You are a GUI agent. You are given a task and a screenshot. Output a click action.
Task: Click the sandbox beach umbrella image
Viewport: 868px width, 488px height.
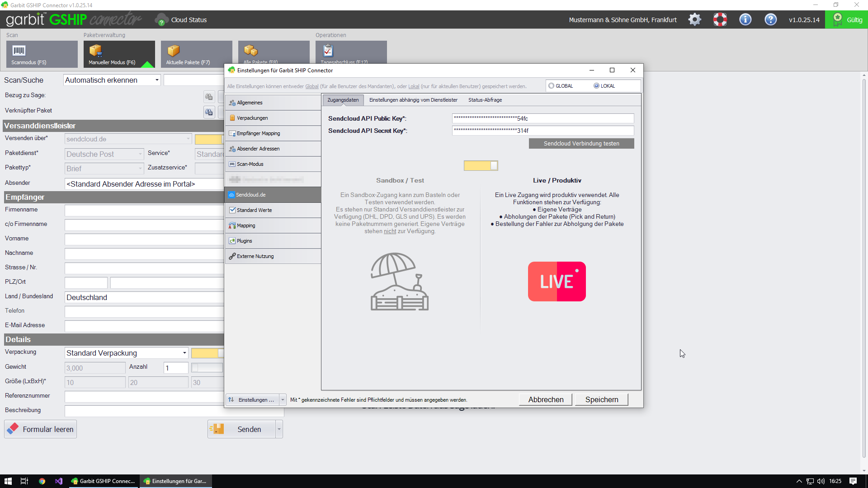400,282
